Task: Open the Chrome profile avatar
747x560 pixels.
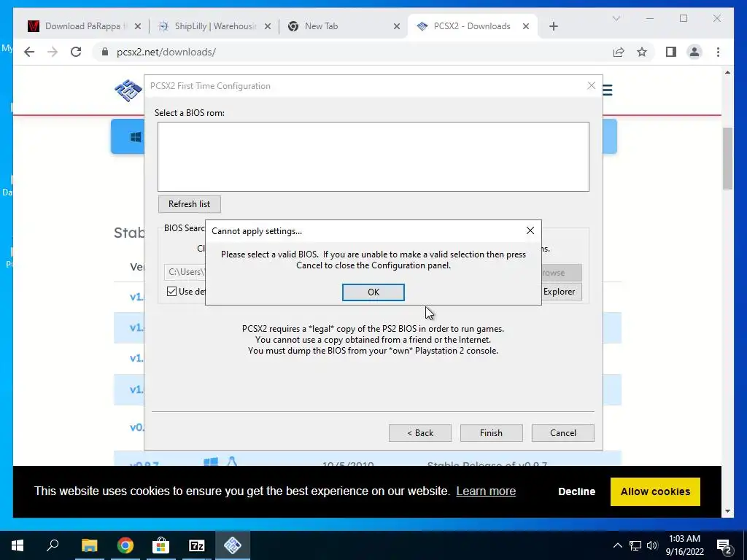Action: (694, 52)
